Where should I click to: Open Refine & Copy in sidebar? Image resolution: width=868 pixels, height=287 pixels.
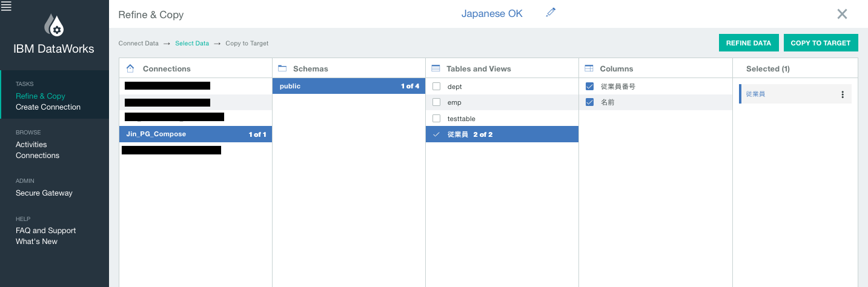(41, 96)
